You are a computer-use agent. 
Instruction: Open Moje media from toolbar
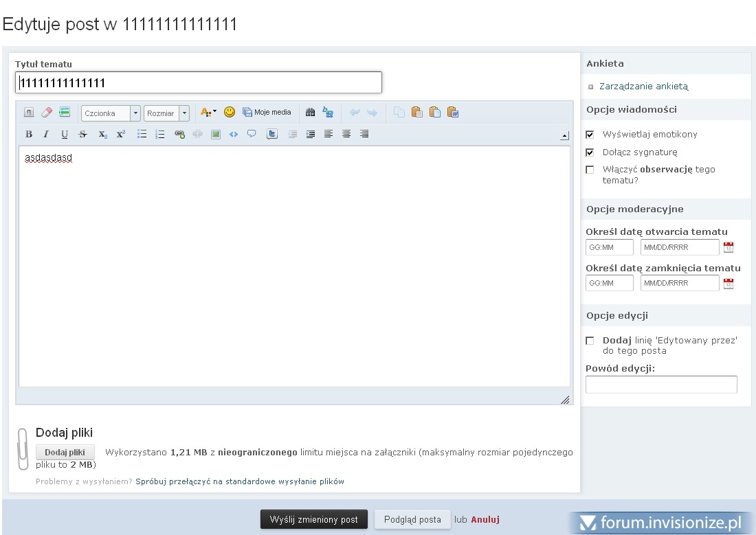click(x=267, y=112)
